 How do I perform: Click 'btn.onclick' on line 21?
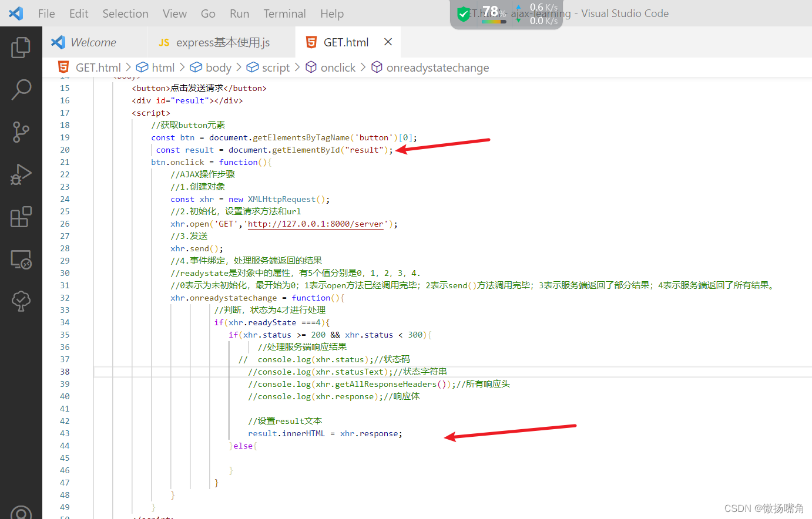click(x=177, y=162)
